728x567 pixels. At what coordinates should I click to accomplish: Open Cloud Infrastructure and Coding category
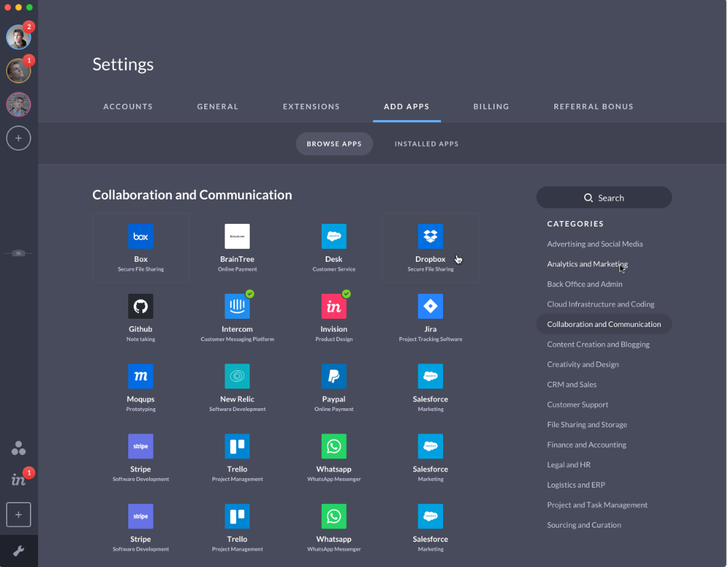600,304
